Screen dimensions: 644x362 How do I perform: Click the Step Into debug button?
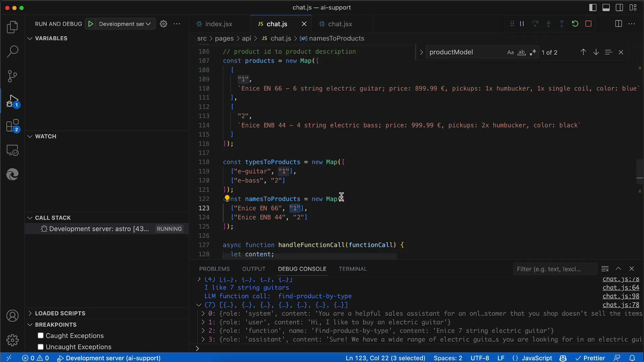click(548, 24)
